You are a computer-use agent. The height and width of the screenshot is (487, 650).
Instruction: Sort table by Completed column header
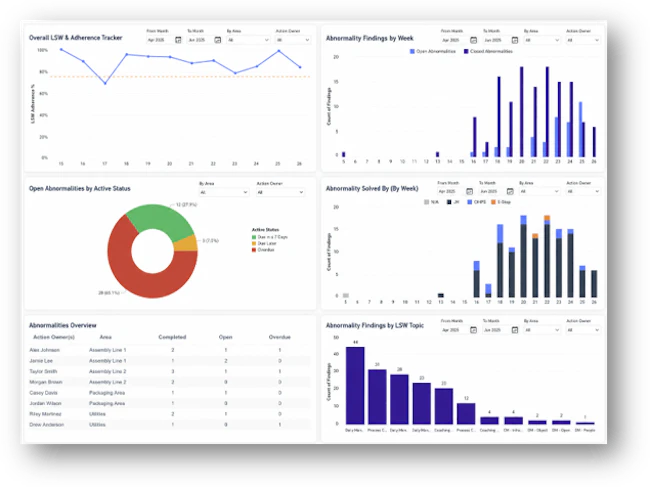click(172, 337)
